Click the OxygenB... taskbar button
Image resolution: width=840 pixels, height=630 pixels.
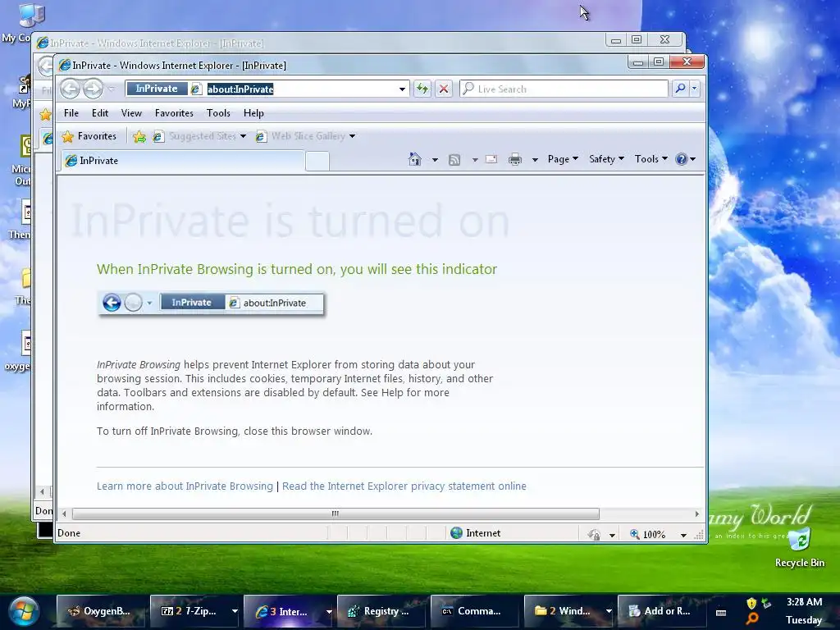coord(101,611)
